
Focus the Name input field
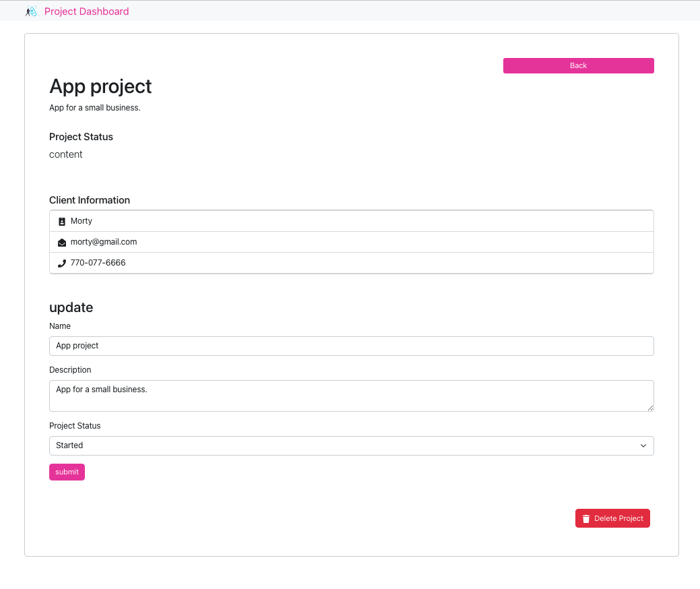pos(351,346)
